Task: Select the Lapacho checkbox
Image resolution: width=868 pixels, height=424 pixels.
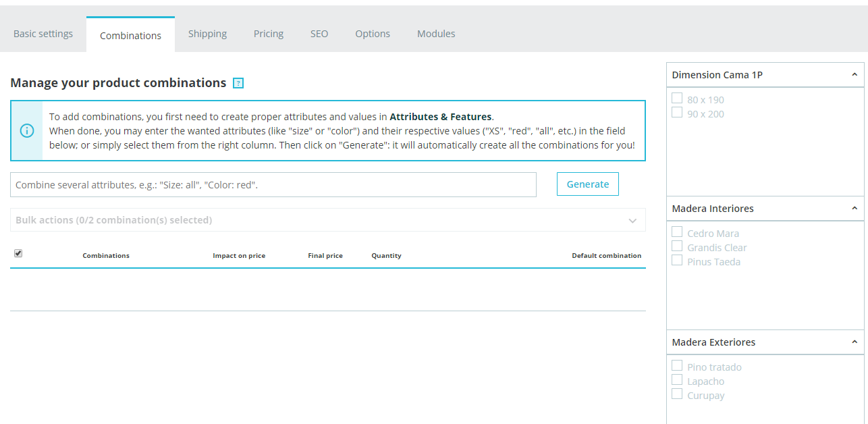Action: pos(677,380)
